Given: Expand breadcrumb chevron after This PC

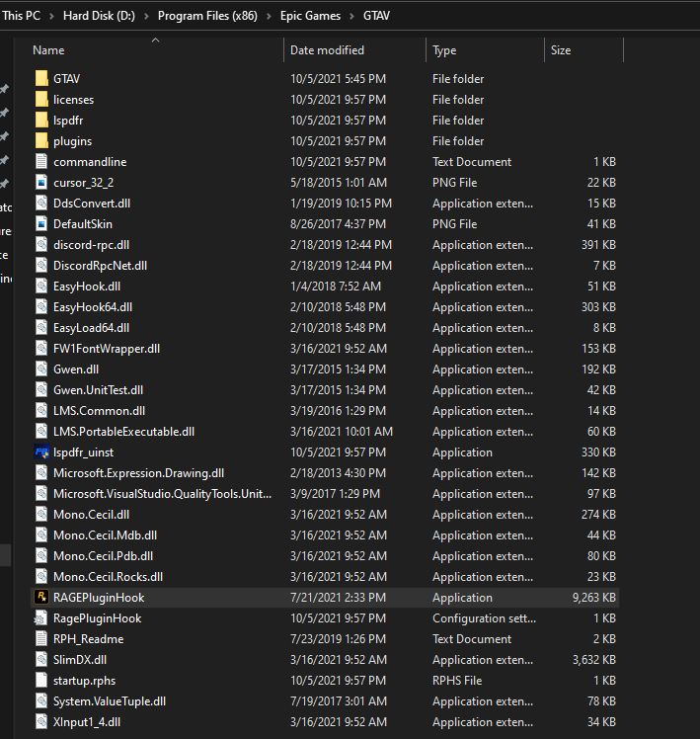Looking at the screenshot, I should pyautogui.click(x=51, y=16).
